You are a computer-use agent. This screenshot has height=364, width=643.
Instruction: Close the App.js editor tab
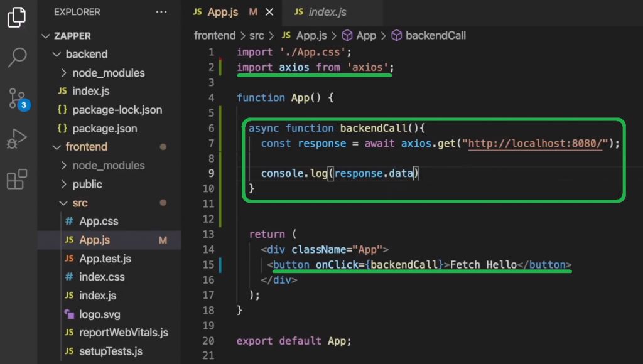269,12
